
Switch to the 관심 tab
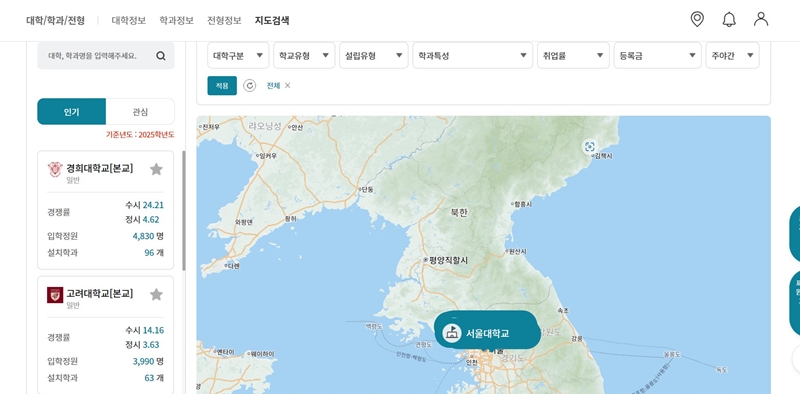[140, 112]
